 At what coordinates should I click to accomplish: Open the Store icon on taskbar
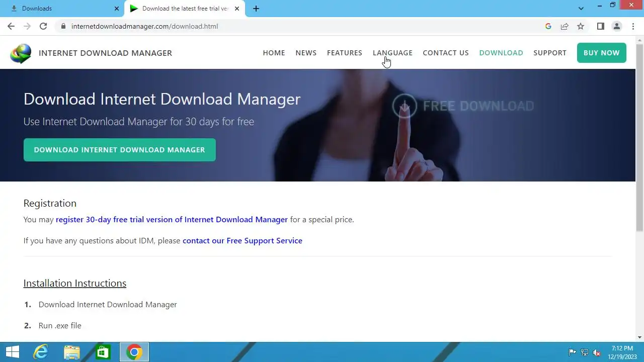tap(103, 352)
